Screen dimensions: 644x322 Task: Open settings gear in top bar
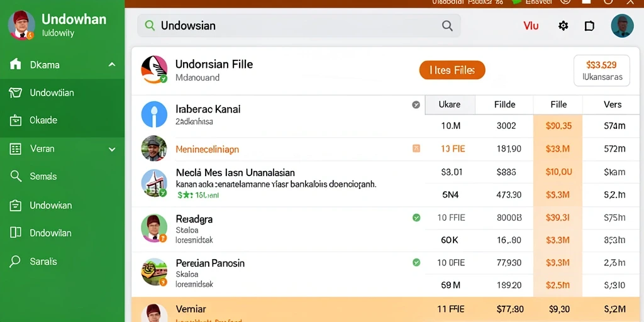point(563,26)
